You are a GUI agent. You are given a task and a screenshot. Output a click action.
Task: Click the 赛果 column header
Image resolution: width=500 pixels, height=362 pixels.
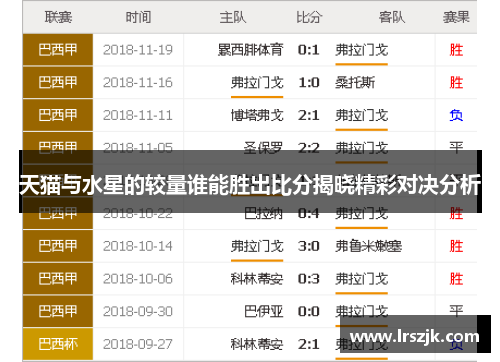pos(456,17)
